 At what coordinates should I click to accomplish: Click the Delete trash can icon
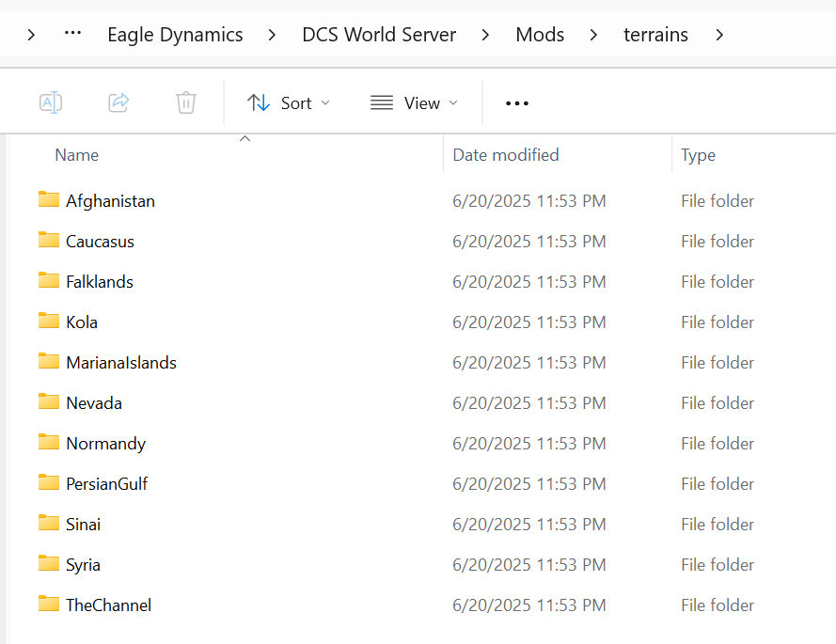point(186,102)
